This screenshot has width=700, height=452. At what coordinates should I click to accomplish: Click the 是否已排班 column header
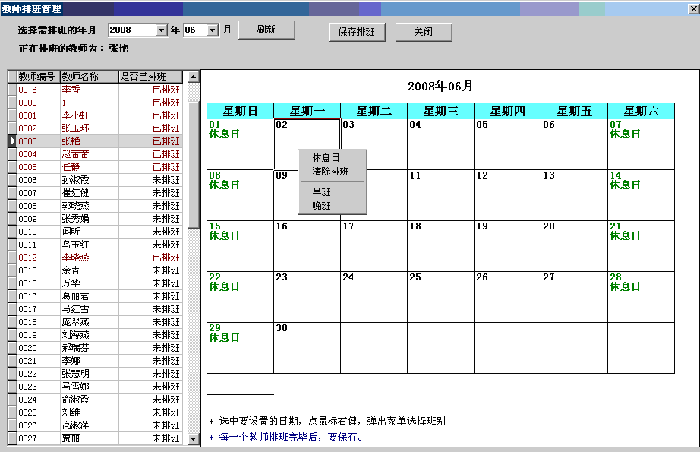150,77
